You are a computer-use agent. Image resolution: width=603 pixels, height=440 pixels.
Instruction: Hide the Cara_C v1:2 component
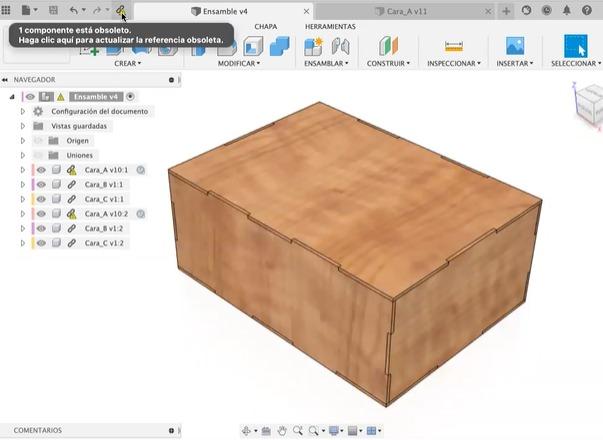click(41, 243)
